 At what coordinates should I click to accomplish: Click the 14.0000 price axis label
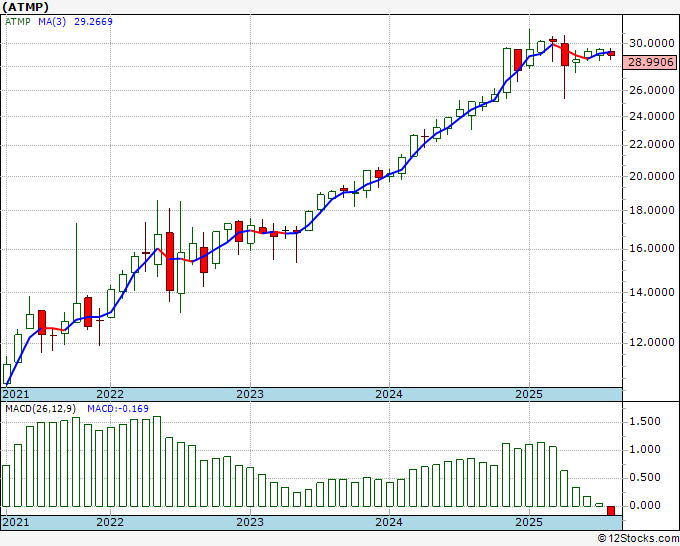tap(652, 292)
